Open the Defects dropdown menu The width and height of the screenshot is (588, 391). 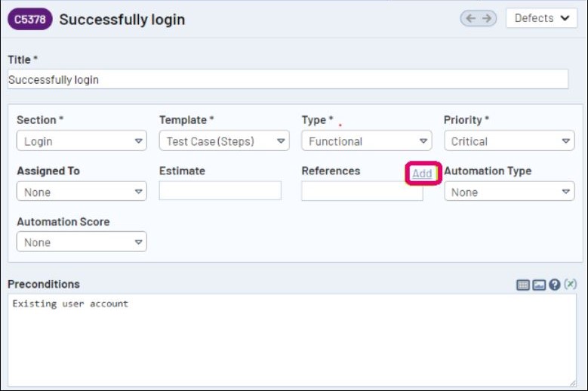pos(541,19)
